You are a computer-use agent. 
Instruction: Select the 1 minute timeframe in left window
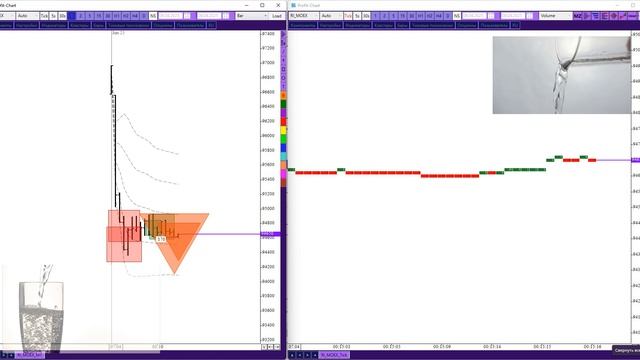71,16
